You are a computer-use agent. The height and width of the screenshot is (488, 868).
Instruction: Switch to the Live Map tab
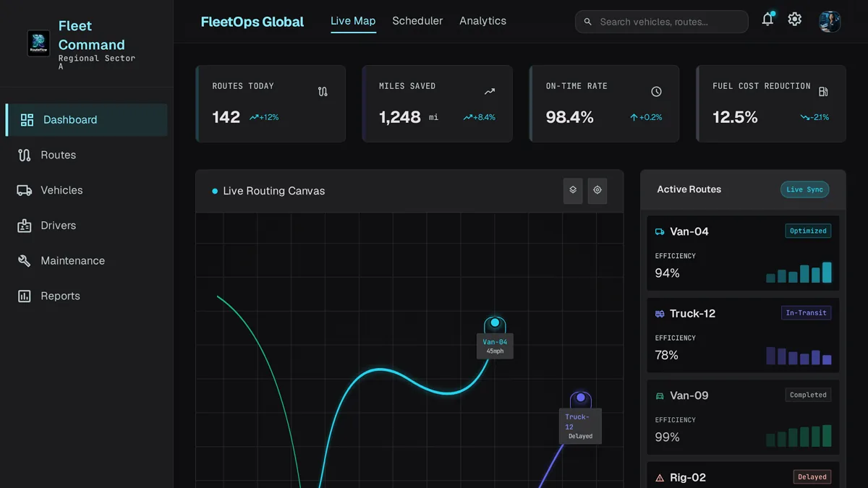coord(353,21)
